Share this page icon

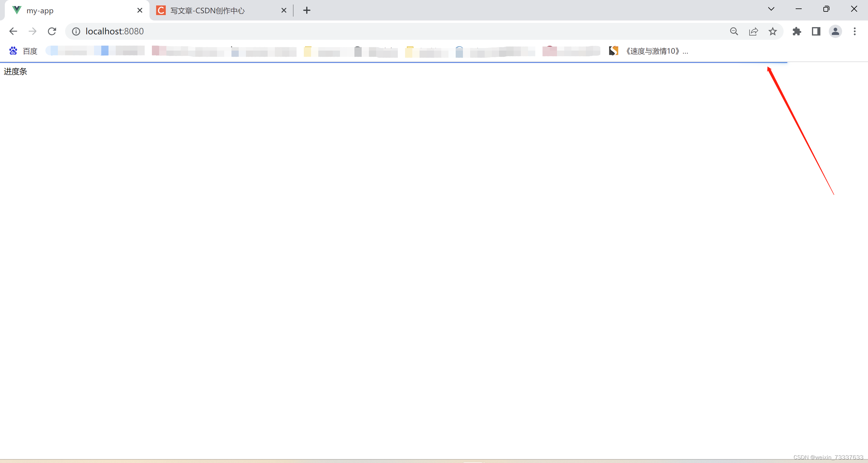point(753,31)
